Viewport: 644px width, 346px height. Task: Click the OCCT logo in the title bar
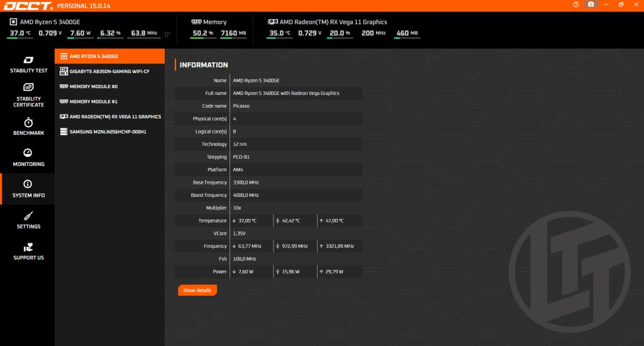(28, 6)
